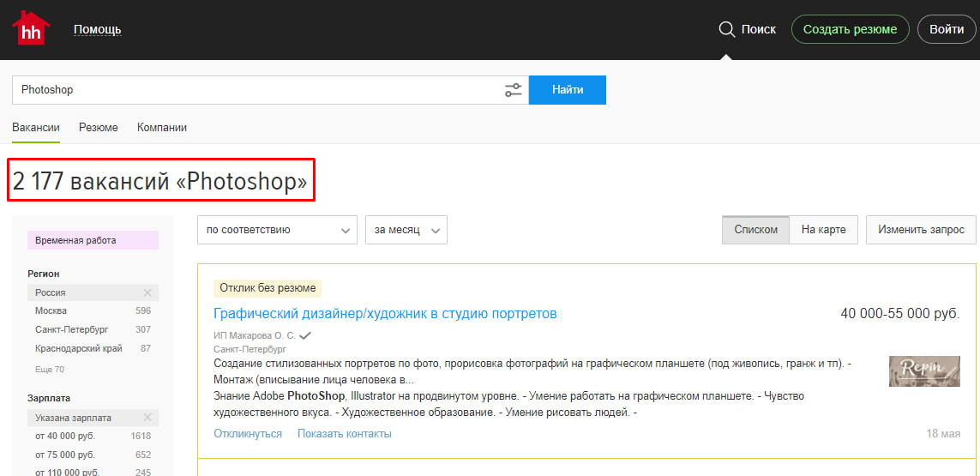The image size is (980, 476).
Task: Filter salary от 110 000 руб.
Action: click(x=68, y=473)
